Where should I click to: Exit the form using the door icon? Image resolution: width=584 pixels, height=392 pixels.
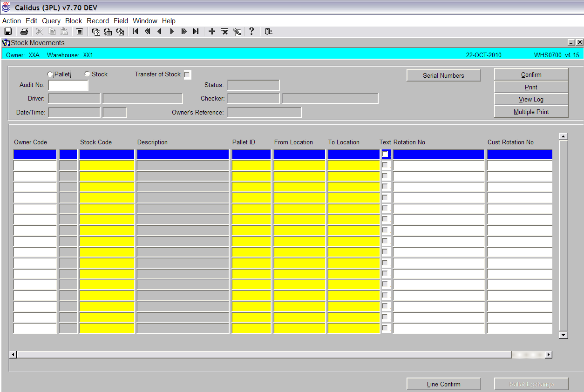268,31
